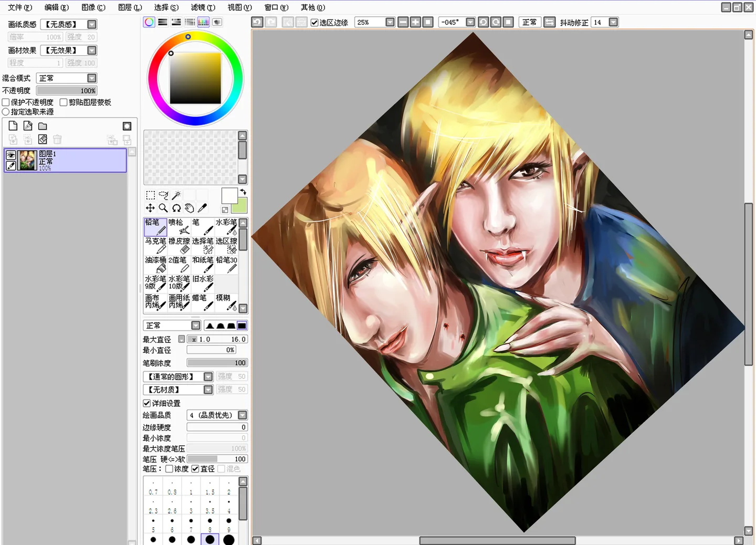Create a new layer folder
This screenshot has height=545, width=756.
(43, 126)
